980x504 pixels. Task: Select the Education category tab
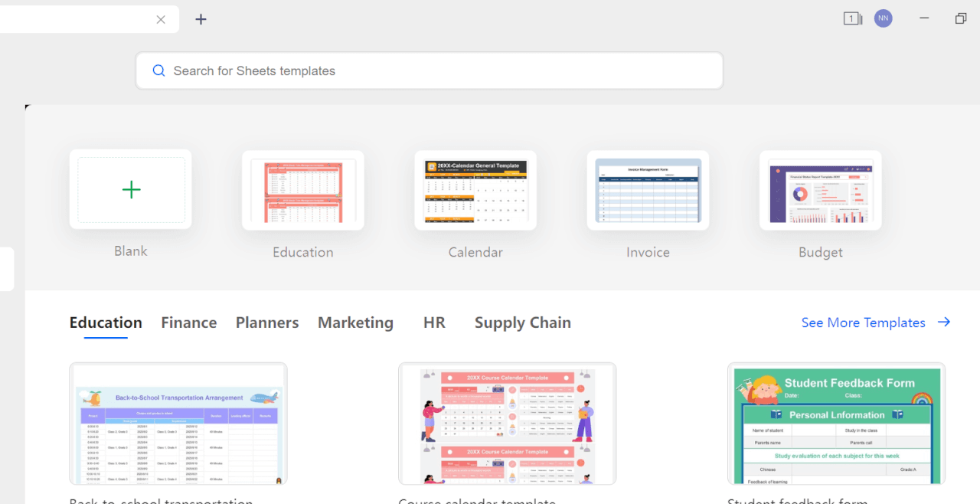[106, 322]
